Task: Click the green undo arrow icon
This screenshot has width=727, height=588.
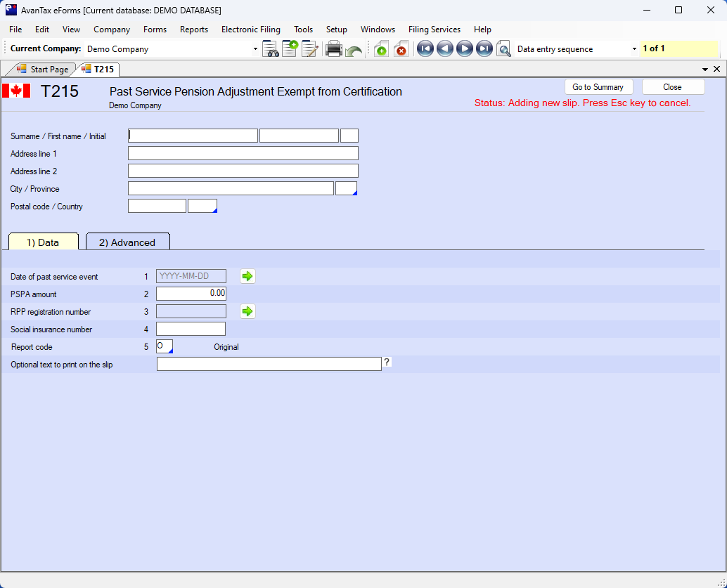Action: [x=354, y=50]
